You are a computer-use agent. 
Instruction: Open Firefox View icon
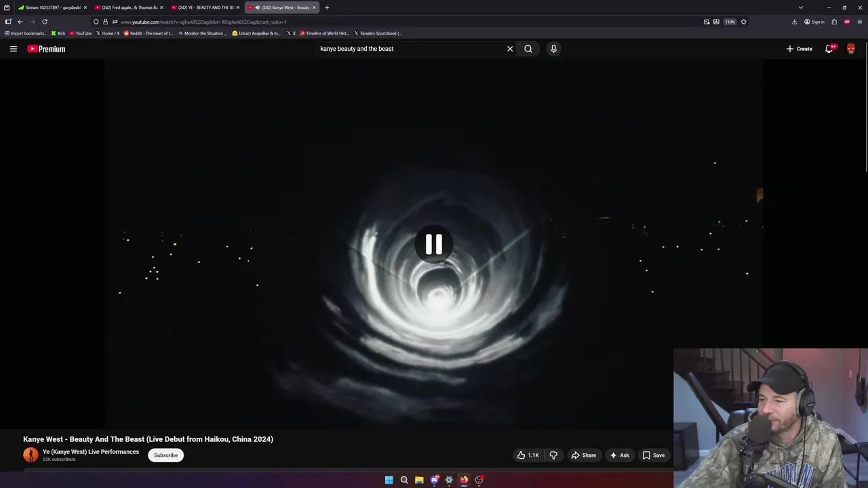click(7, 7)
